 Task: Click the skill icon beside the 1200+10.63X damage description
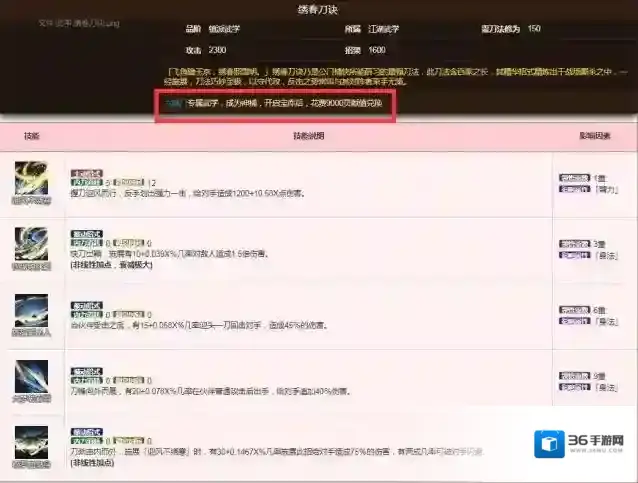[x=31, y=178]
